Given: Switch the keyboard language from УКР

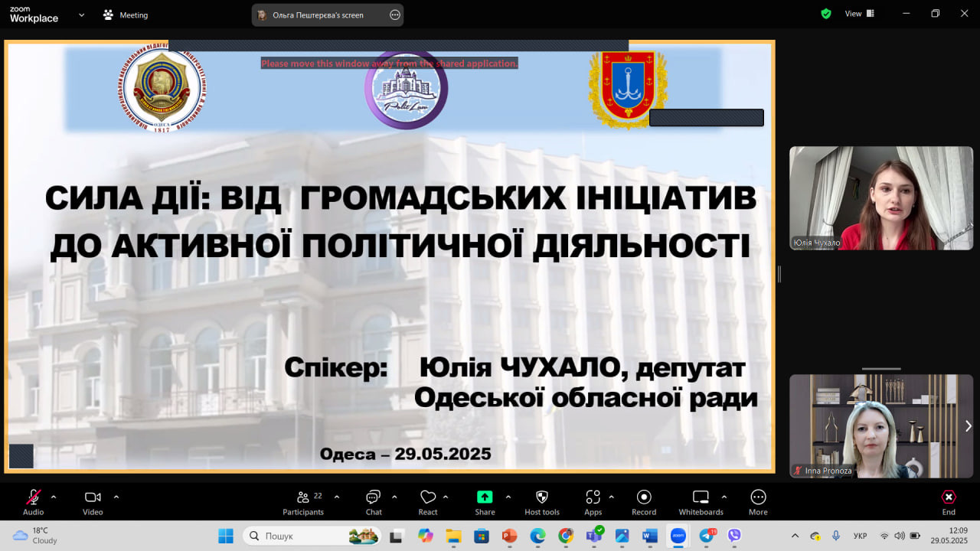Looking at the screenshot, I should [860, 536].
